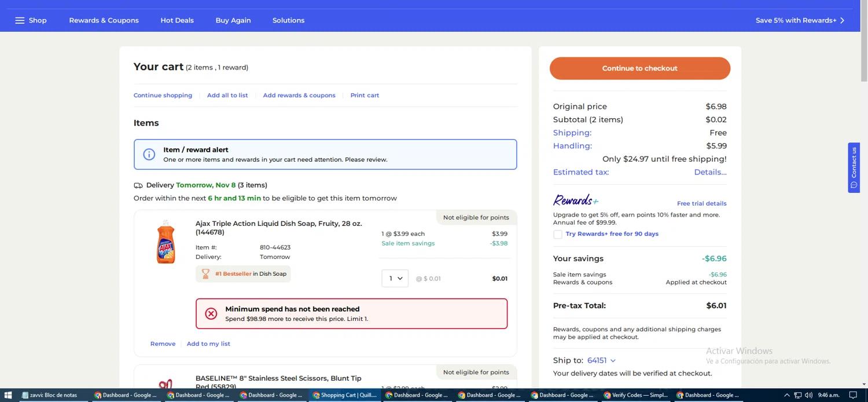This screenshot has height=402, width=868.
Task: Click the #1 Bestseller trophy badge
Action: coord(243,274)
